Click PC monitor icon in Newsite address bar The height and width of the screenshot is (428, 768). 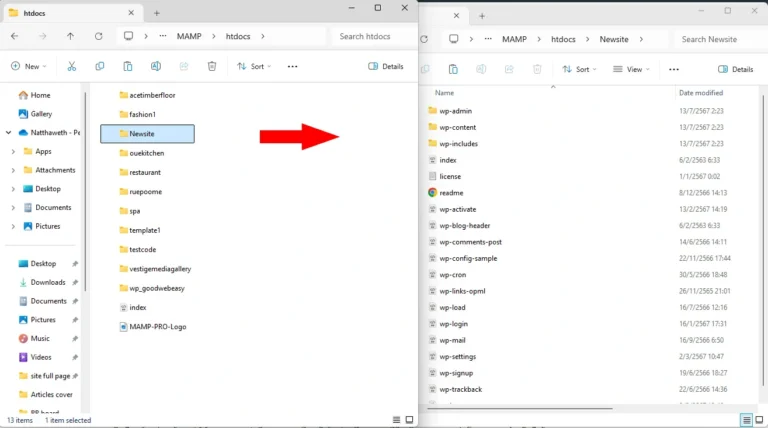click(x=454, y=39)
